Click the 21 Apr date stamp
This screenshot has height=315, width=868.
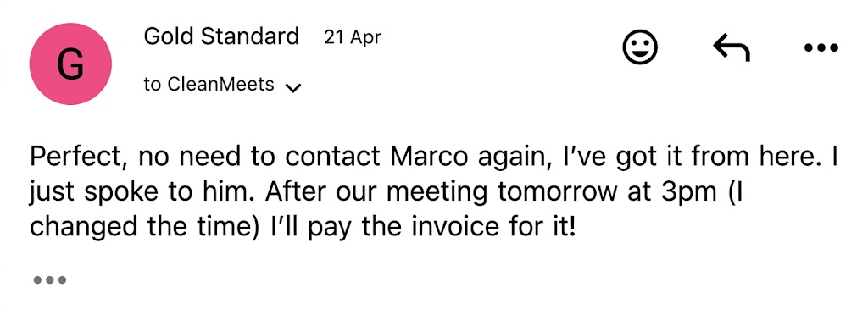tap(353, 37)
